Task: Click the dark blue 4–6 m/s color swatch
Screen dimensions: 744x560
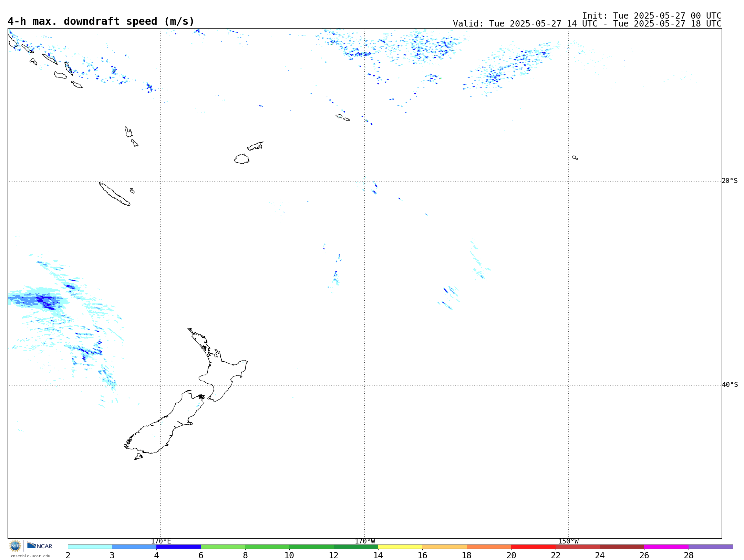Action: point(178,547)
